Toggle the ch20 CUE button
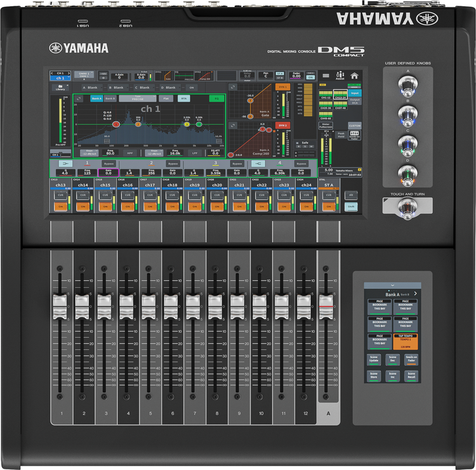Viewport: 476px width, 470px height. click(217, 195)
